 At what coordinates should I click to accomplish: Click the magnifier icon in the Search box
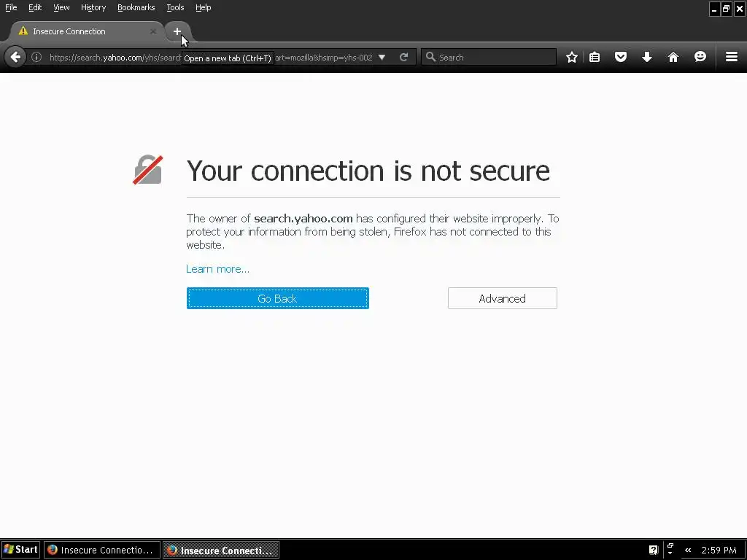(430, 57)
